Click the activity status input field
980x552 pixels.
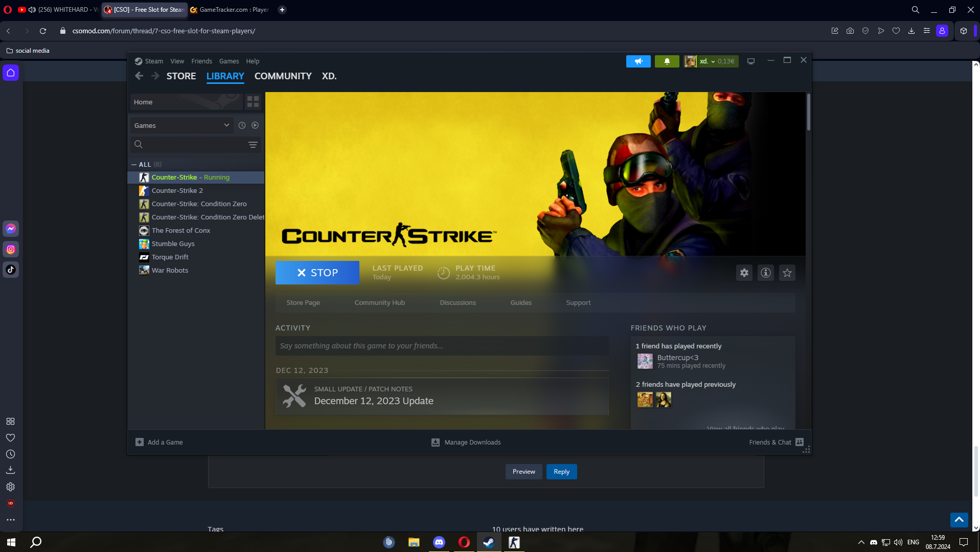point(442,346)
